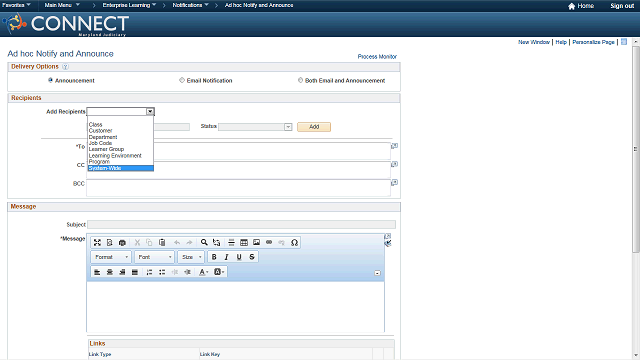Viewport: 640px width, 360px height.
Task: Align text right
Action: (122, 272)
